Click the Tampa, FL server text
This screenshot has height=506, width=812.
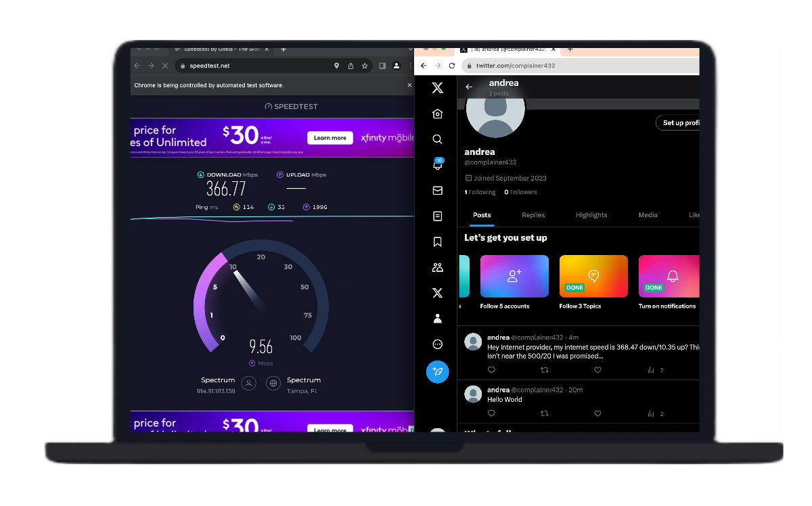302,391
